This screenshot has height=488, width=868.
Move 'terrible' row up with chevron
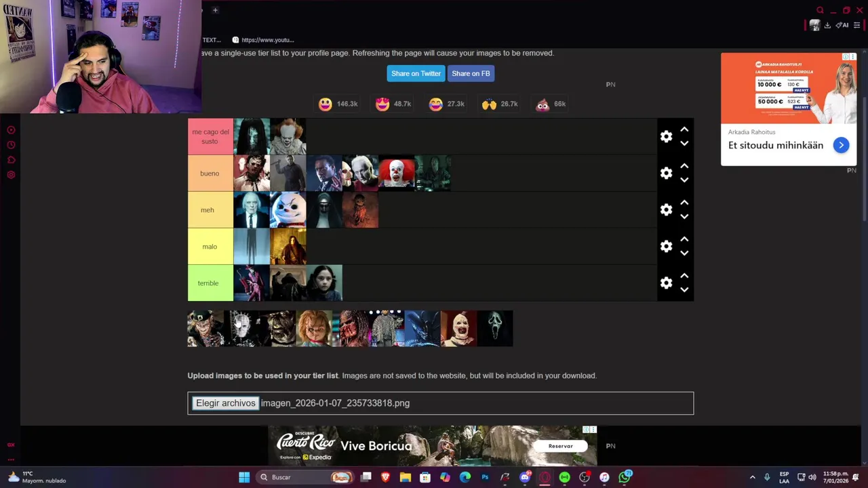684,276
